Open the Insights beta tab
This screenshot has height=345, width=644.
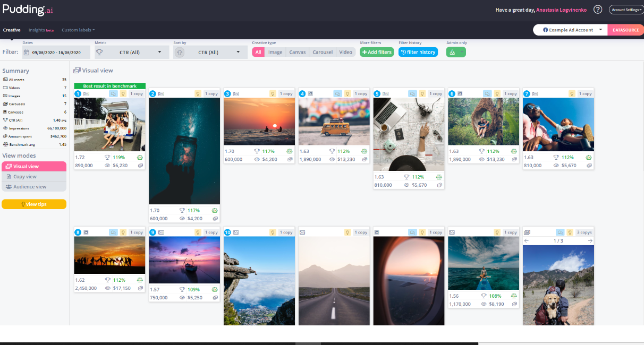41,30
